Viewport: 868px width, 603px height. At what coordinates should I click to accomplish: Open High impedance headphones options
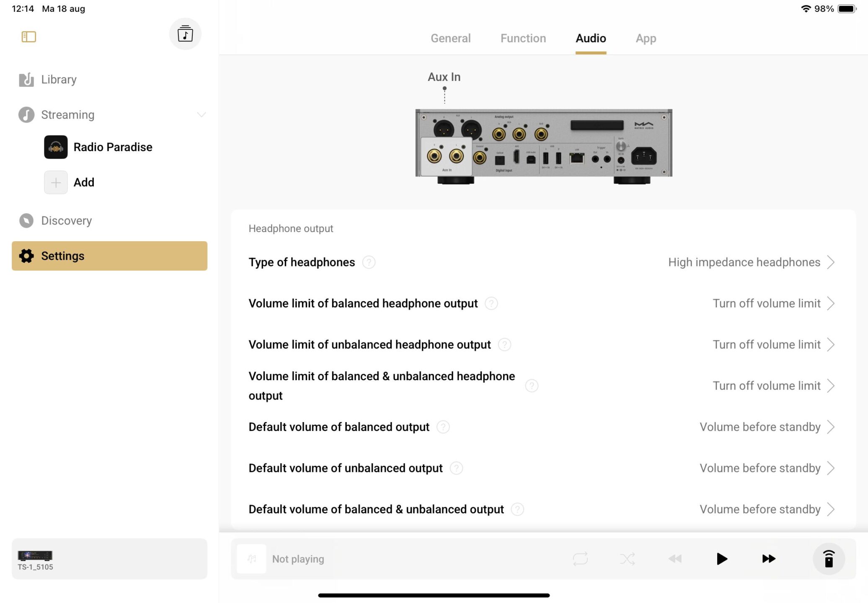pyautogui.click(x=752, y=262)
